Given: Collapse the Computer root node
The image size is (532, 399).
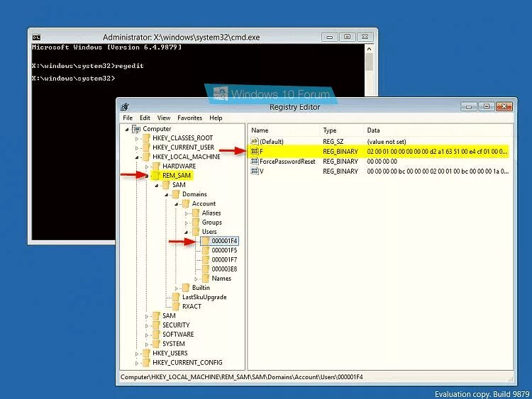Looking at the screenshot, I should [x=127, y=129].
